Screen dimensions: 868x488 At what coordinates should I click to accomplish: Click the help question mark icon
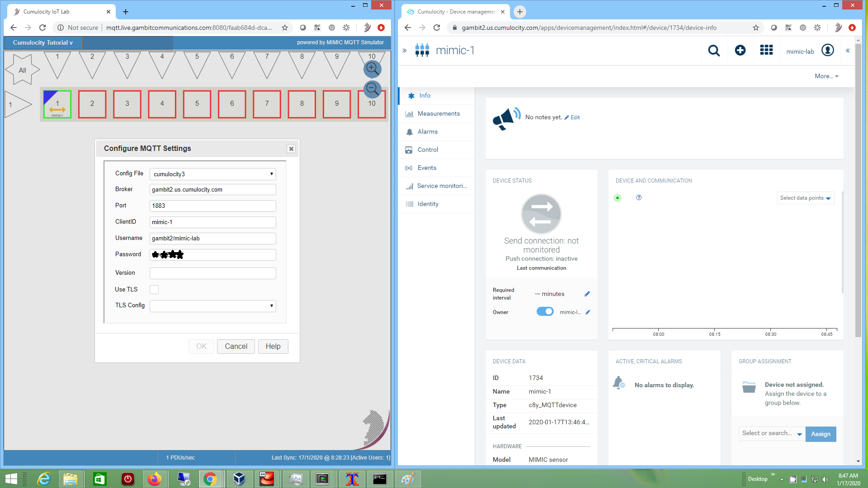(x=639, y=197)
